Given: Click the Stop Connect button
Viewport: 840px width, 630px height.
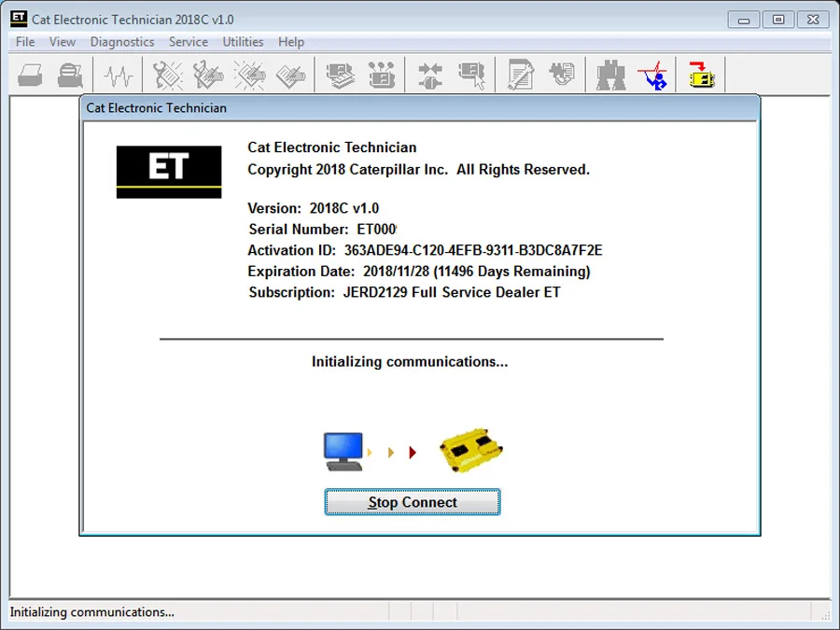Looking at the screenshot, I should pyautogui.click(x=413, y=502).
